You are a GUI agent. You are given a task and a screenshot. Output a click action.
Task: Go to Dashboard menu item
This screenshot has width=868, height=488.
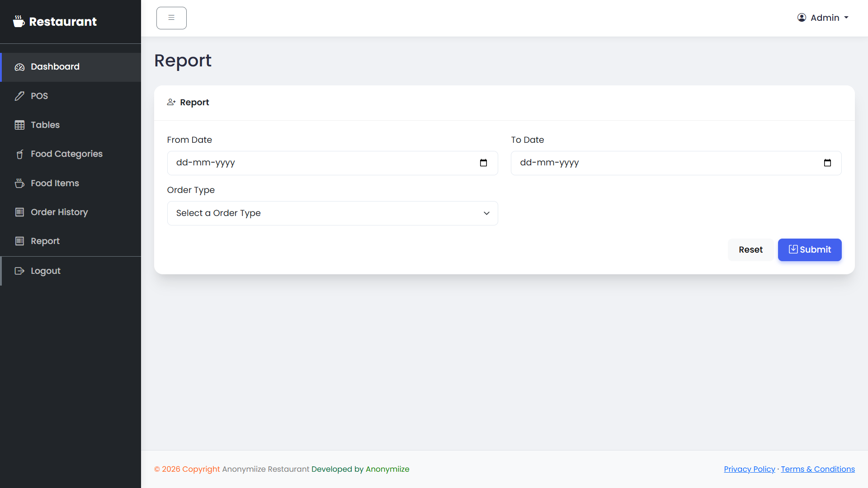click(71, 67)
